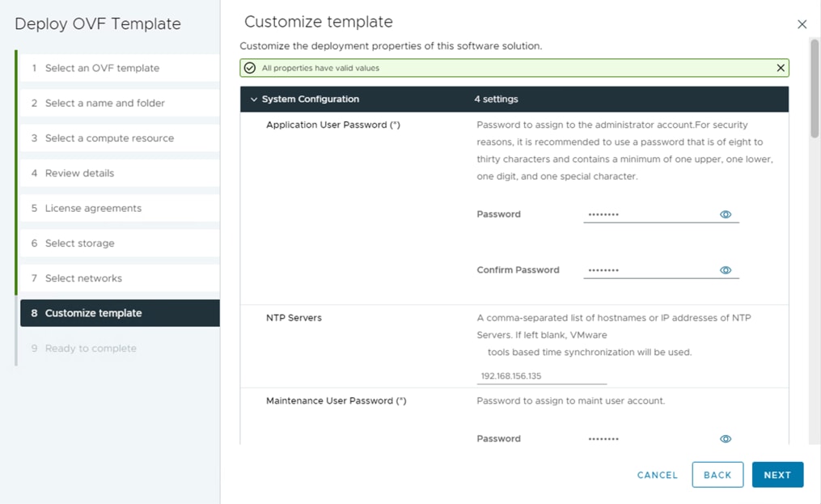Dismiss the valid values notification banner
This screenshot has width=821, height=504.
[781, 68]
